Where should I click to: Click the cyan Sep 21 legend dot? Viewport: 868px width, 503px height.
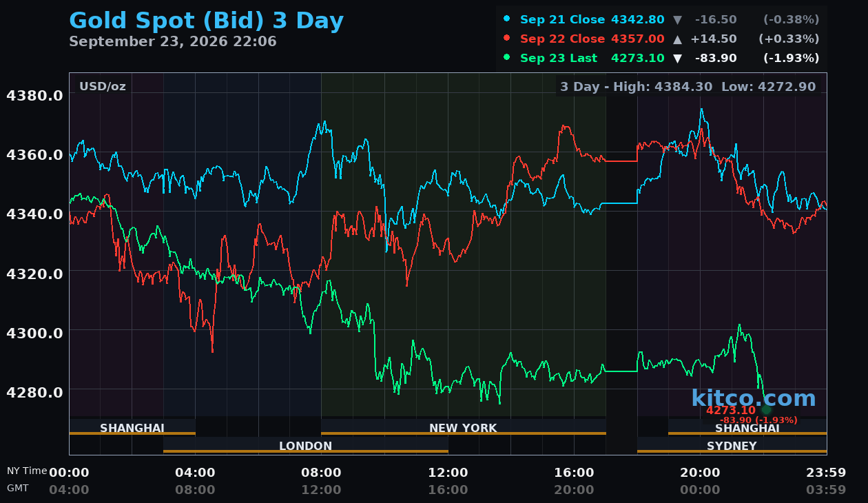pos(507,19)
